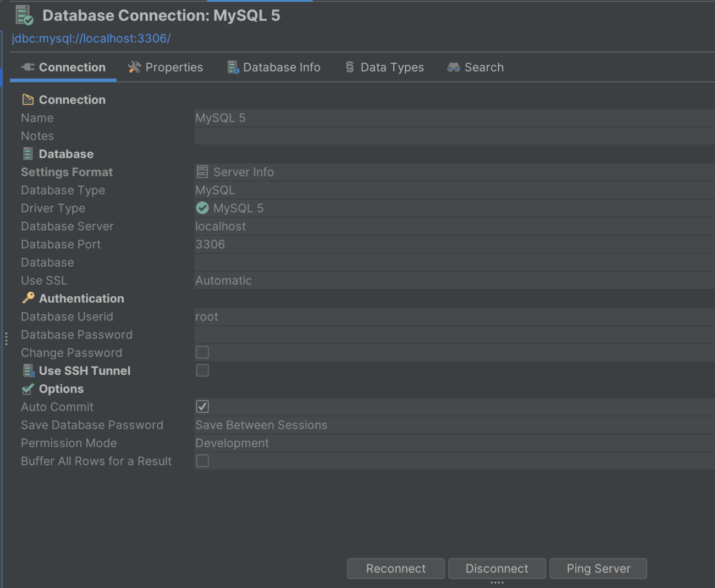The width and height of the screenshot is (715, 588).
Task: Enable the Change Password checkbox
Action: click(x=202, y=352)
